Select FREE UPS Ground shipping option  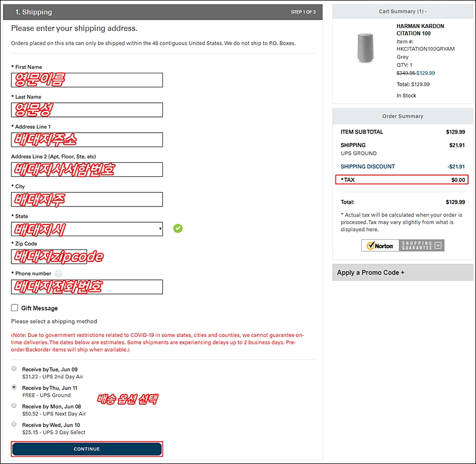[14, 387]
